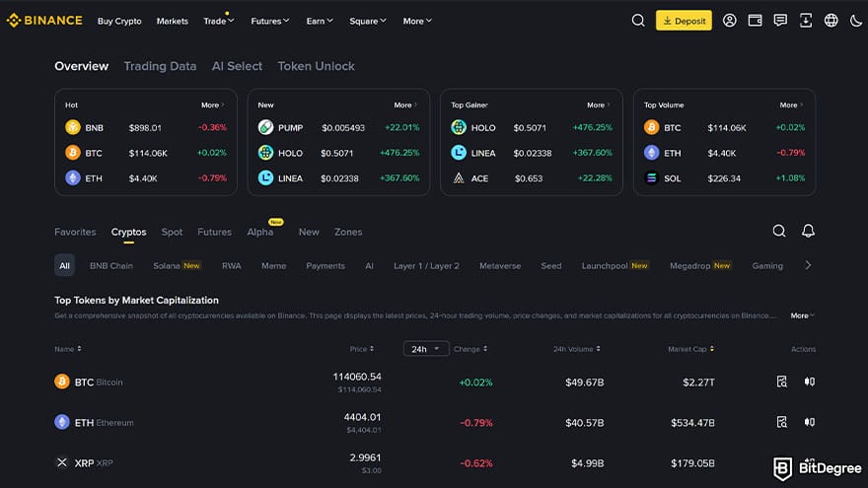Click LINEA icon in Top Gainer card
The image size is (868, 488).
coord(459,152)
